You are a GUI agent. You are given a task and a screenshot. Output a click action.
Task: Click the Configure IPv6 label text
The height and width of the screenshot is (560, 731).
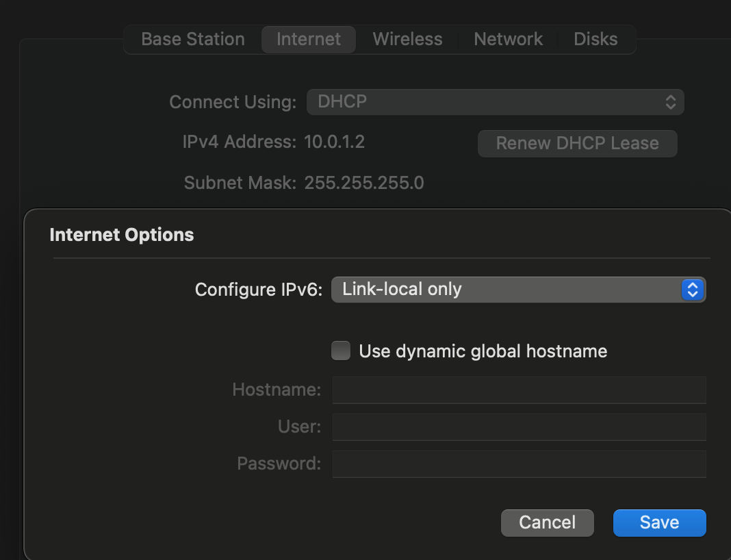[x=258, y=290]
